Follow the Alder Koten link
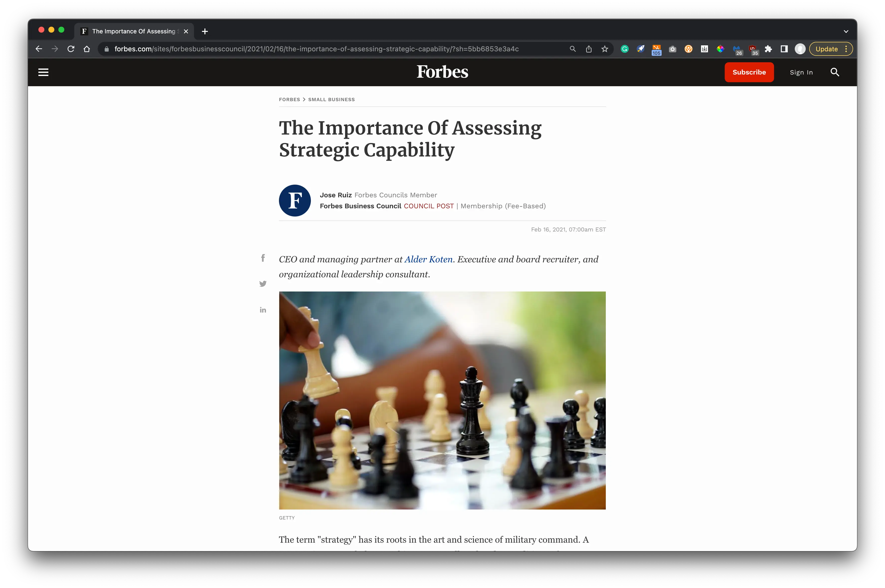The height and width of the screenshot is (588, 885). click(429, 260)
